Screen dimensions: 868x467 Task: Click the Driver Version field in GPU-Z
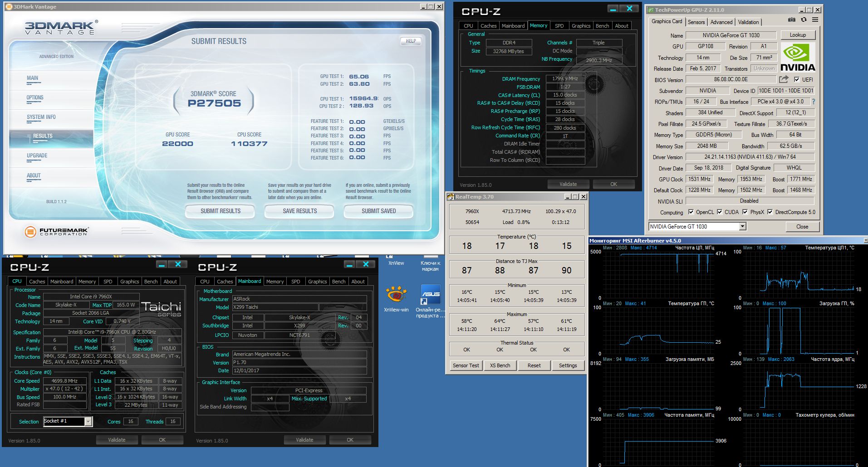click(750, 157)
